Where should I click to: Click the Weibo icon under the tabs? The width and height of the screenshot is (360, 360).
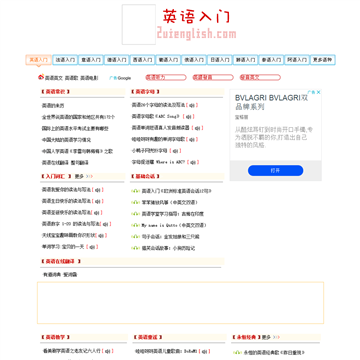(x=41, y=77)
